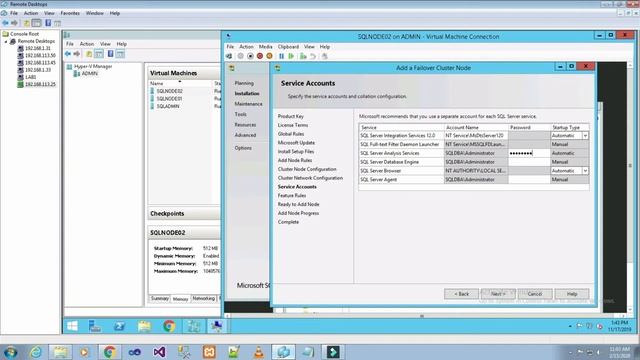Click the Back button in setup wizard
Viewport: 640px width, 360px height.
pyautogui.click(x=461, y=294)
